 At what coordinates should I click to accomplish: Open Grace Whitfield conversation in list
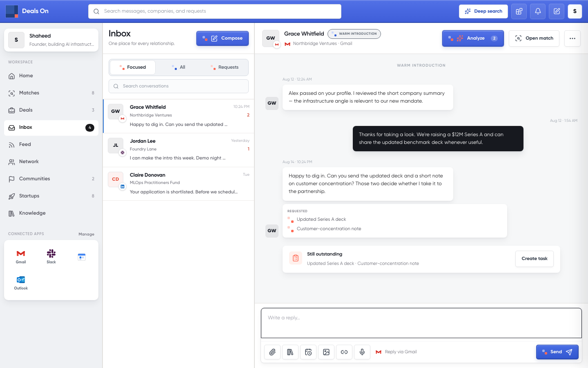click(178, 116)
